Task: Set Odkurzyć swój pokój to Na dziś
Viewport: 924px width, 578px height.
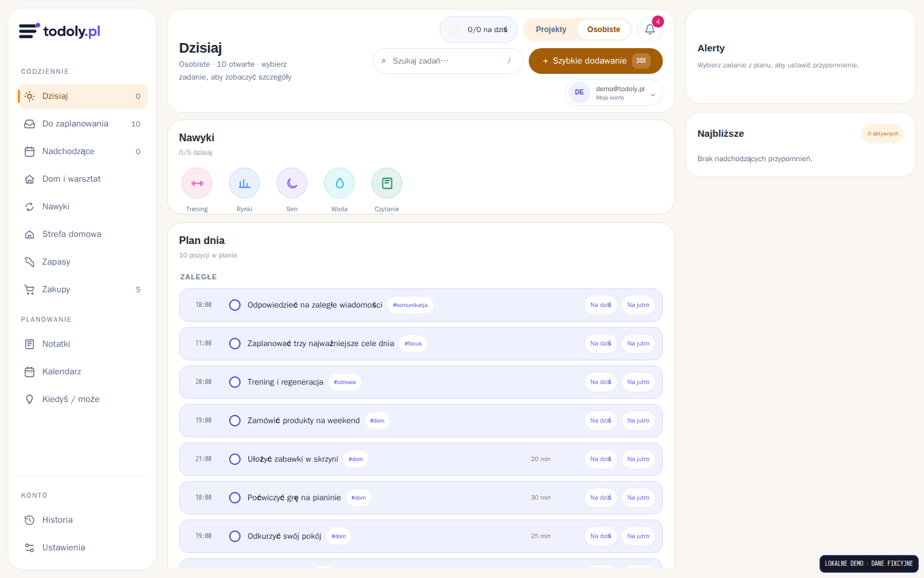Action: pos(601,536)
